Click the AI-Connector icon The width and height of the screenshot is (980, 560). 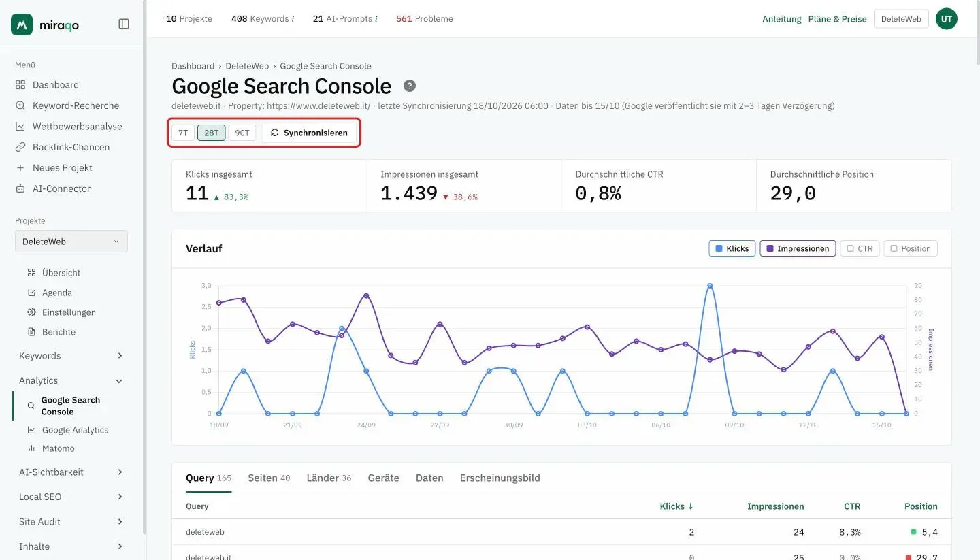tap(20, 188)
